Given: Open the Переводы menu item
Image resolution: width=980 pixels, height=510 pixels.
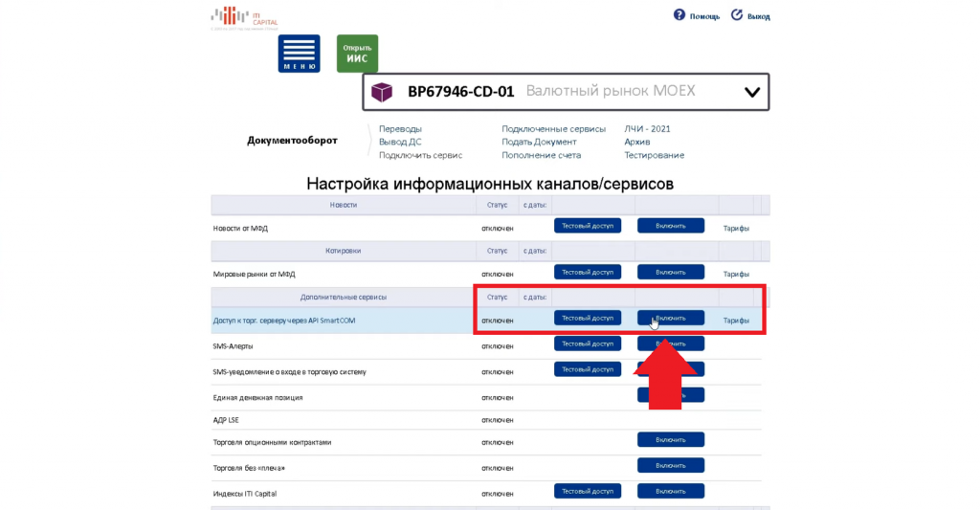Looking at the screenshot, I should (400, 129).
